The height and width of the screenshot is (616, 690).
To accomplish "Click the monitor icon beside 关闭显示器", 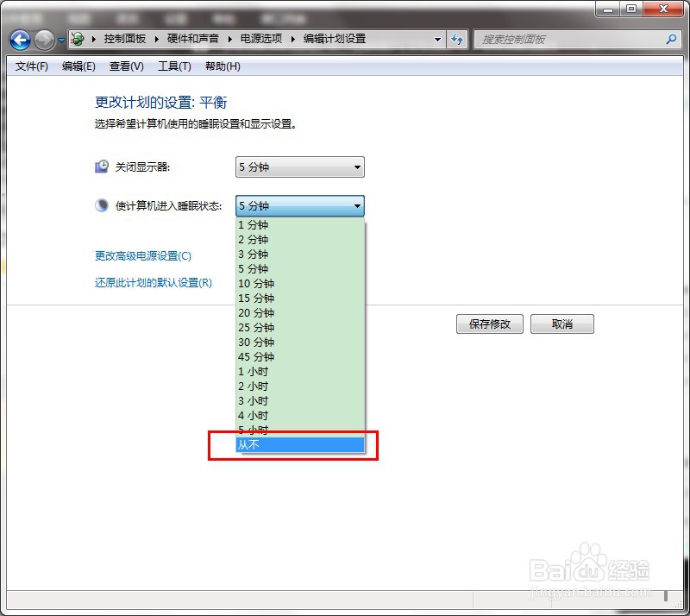I will [99, 166].
